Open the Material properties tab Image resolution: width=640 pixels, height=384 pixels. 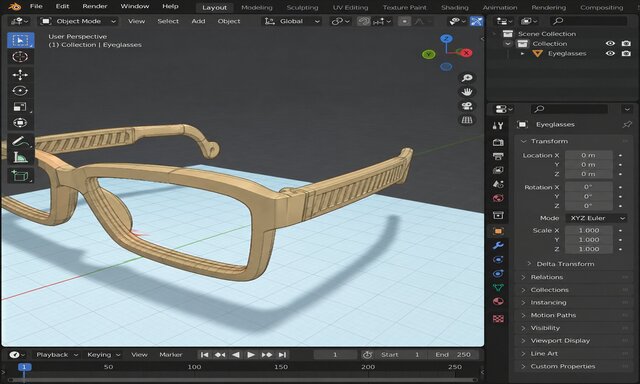[498, 302]
